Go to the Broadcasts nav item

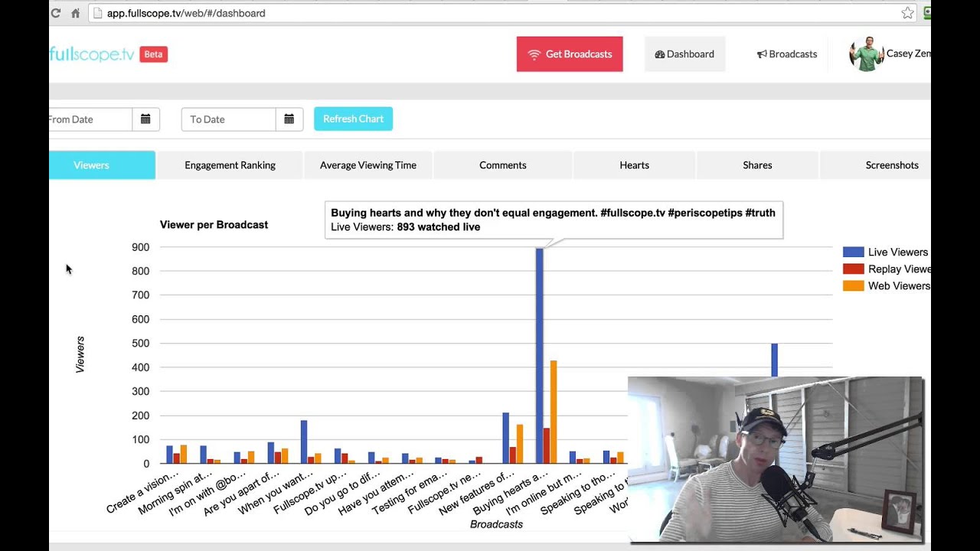tap(787, 54)
